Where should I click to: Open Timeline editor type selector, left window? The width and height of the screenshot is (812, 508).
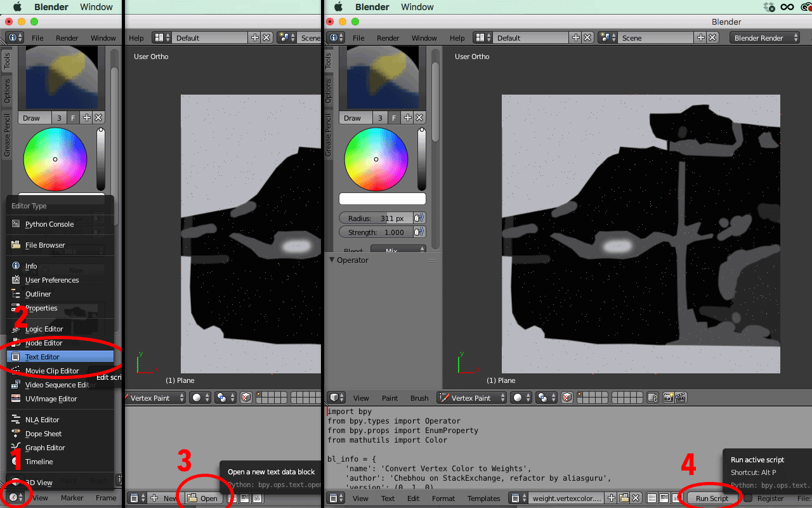tap(16, 497)
